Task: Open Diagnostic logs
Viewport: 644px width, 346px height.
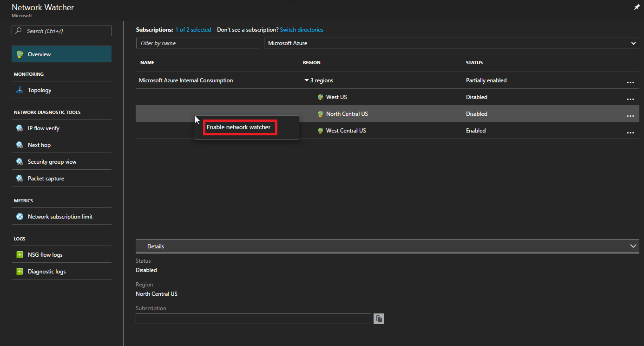Action: (x=47, y=271)
